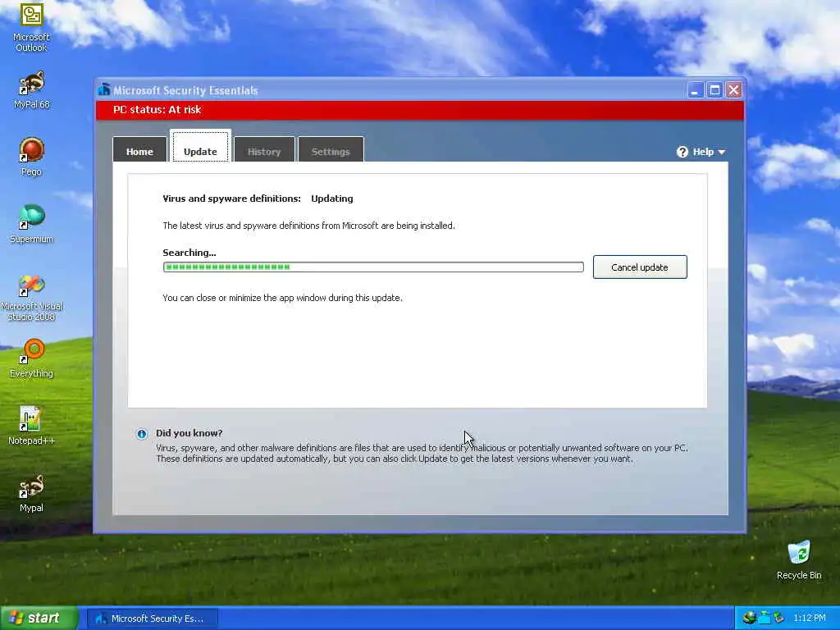Click the Help question mark icon
This screenshot has width=840, height=630.
click(x=682, y=152)
